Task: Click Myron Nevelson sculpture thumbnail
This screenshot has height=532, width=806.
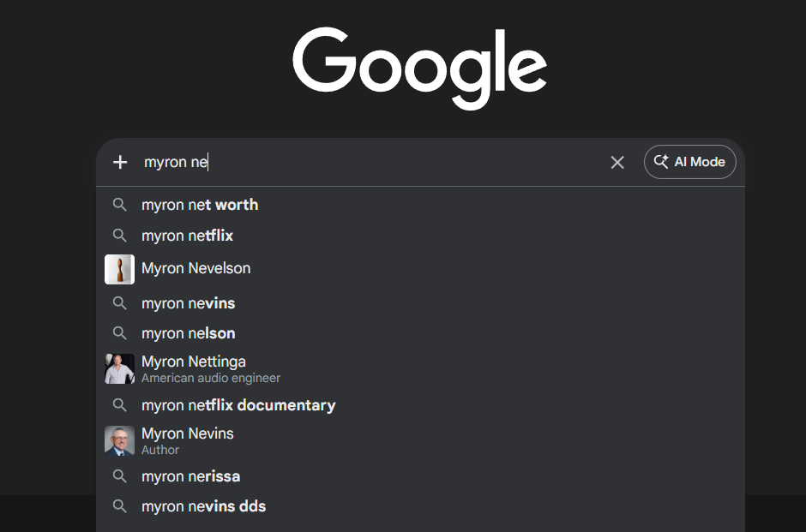Action: tap(120, 269)
